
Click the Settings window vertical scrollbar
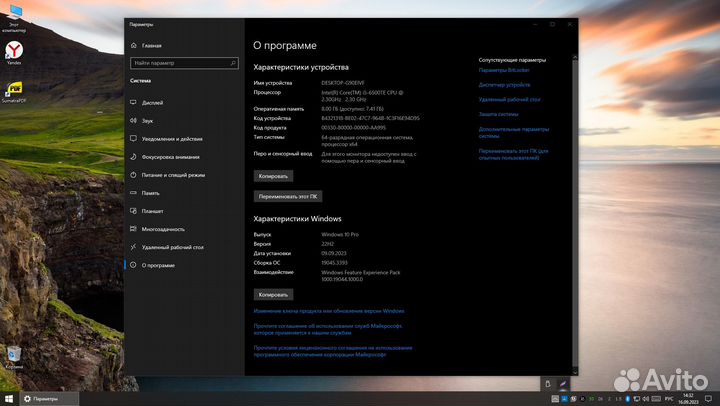click(574, 211)
